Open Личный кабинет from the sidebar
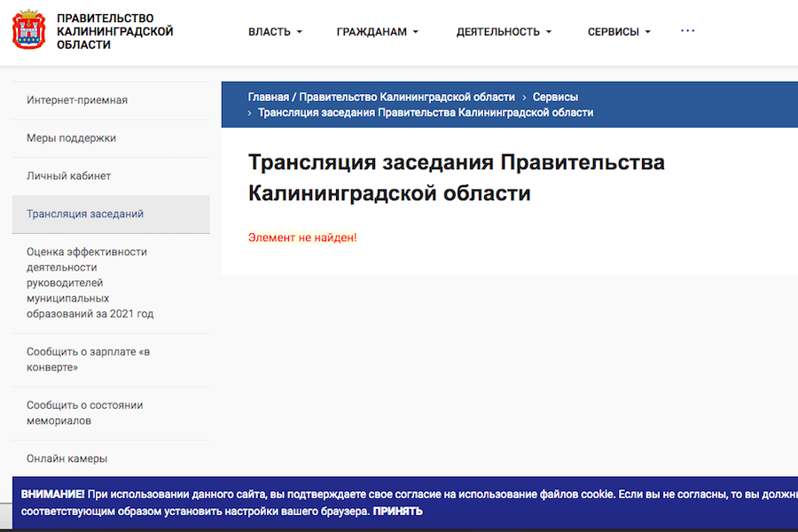Image resolution: width=798 pixels, height=532 pixels. (67, 176)
